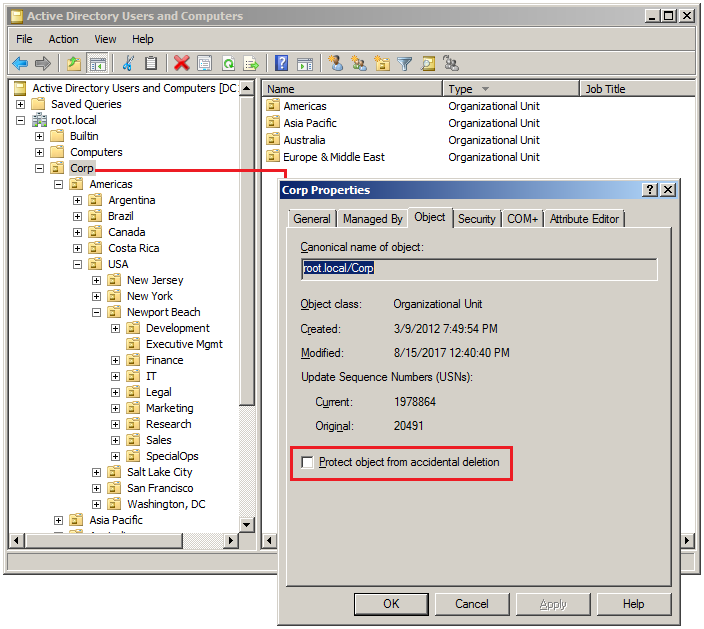The width and height of the screenshot is (704, 629).
Task: Expand the Finance node
Action: [115, 361]
